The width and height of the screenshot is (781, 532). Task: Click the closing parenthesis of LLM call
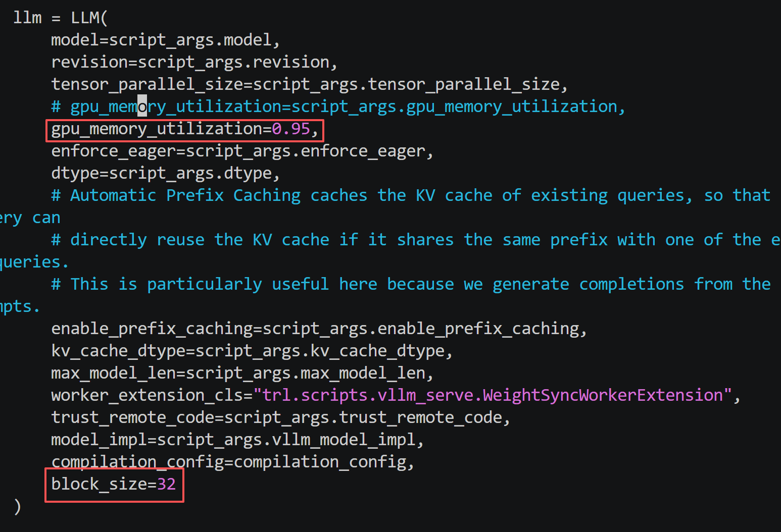coord(18,506)
